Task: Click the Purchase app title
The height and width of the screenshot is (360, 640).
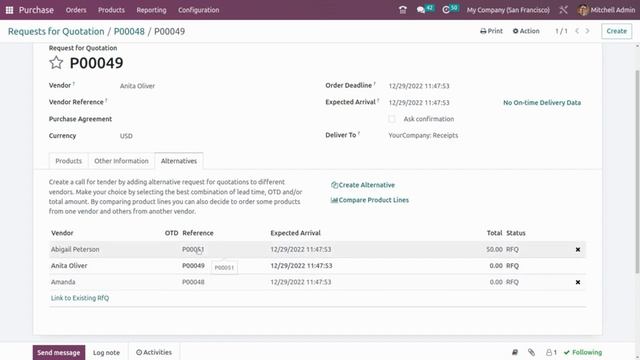Action: point(36,10)
